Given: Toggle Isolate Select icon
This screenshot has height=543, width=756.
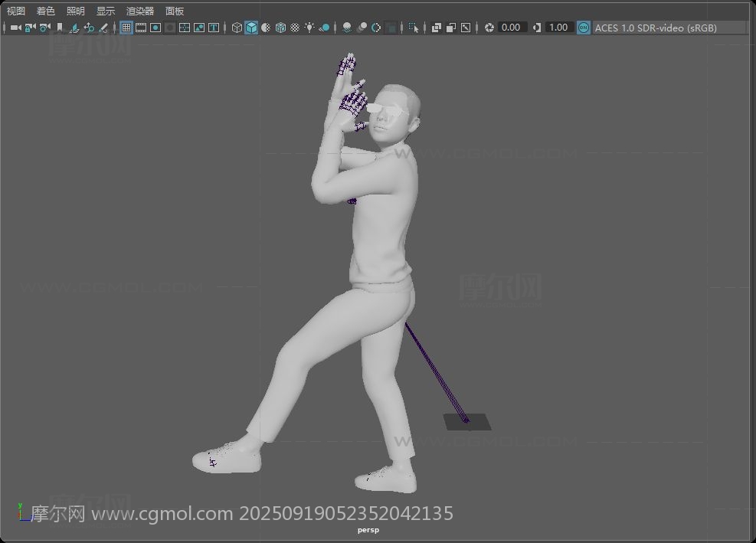Looking at the screenshot, I should click(x=413, y=28).
